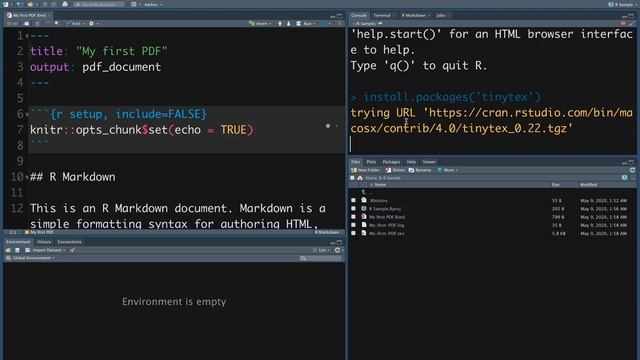Open the Import Dataset dropdown
The height and width of the screenshot is (360, 640).
[45, 250]
